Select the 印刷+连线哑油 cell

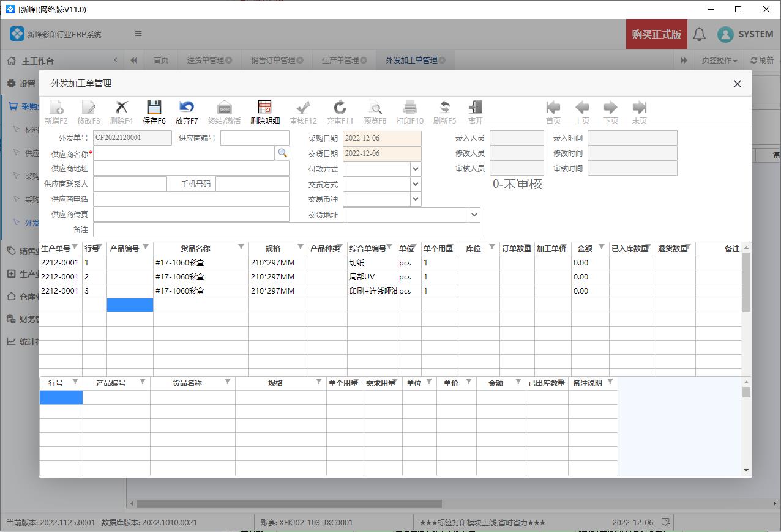click(x=372, y=290)
